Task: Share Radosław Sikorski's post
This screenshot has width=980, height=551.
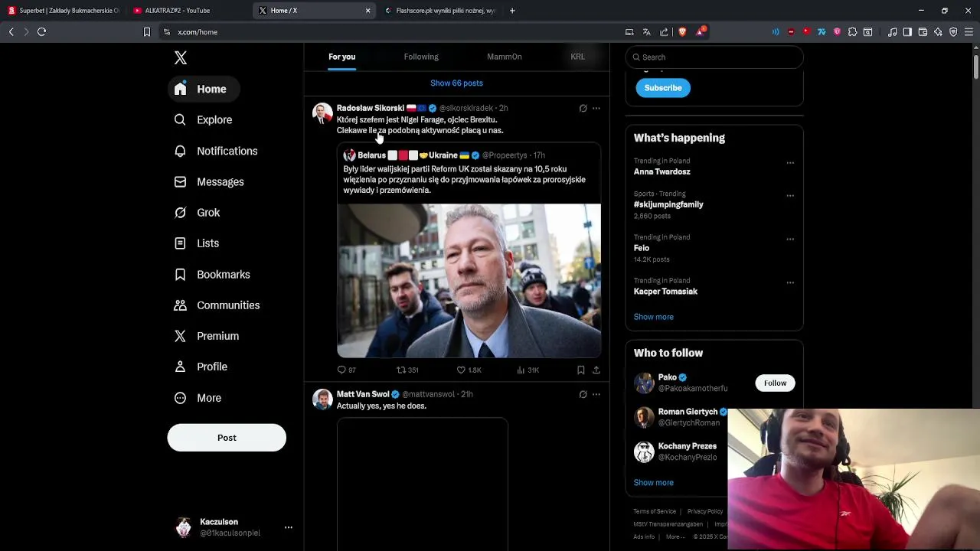Action: (x=596, y=370)
